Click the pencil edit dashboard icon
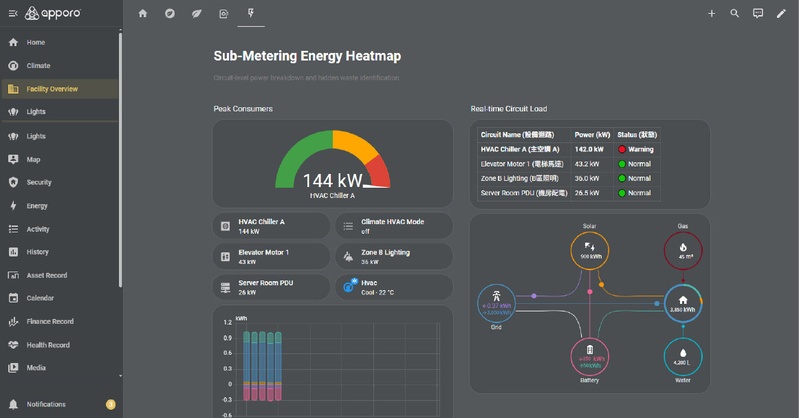 tap(781, 14)
